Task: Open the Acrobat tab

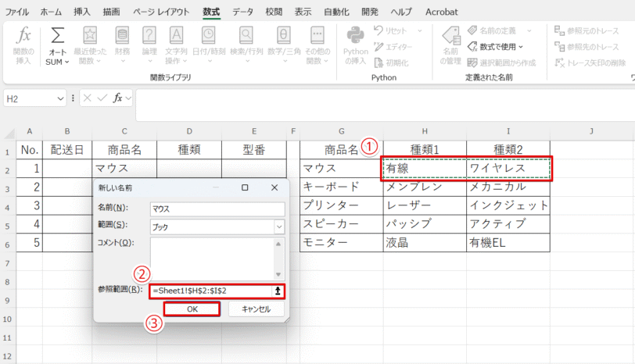Action: [441, 12]
